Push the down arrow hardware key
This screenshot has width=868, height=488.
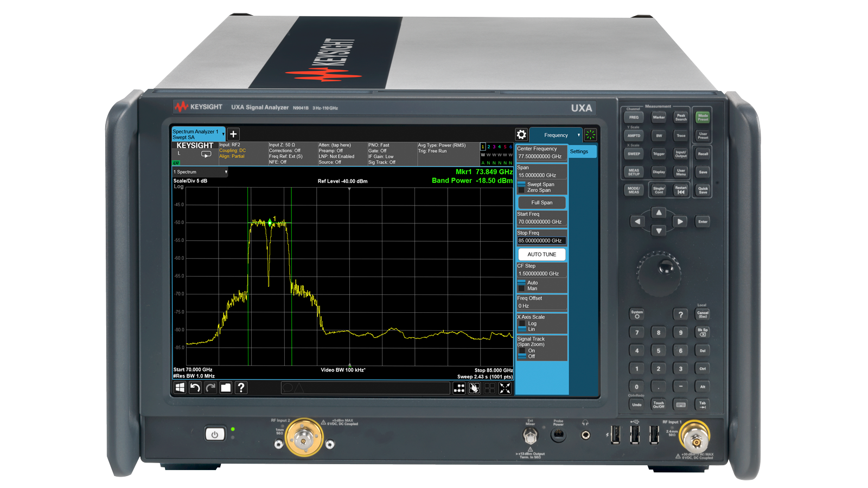click(659, 230)
